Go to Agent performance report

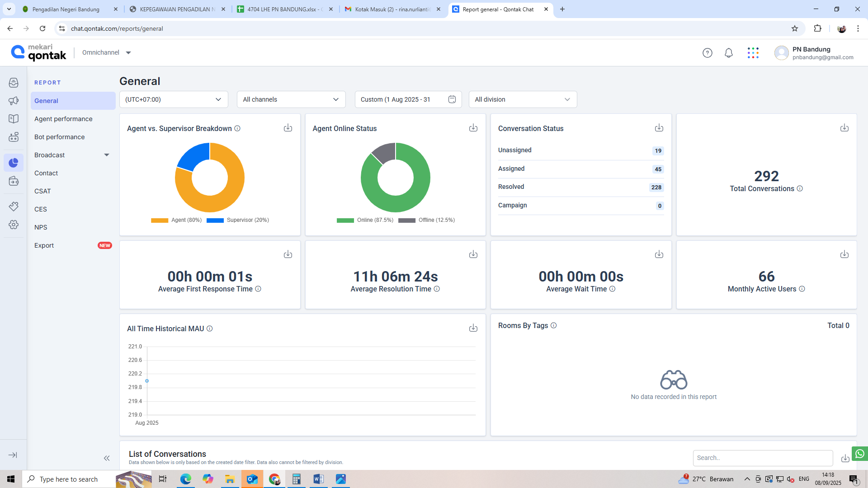pos(63,119)
